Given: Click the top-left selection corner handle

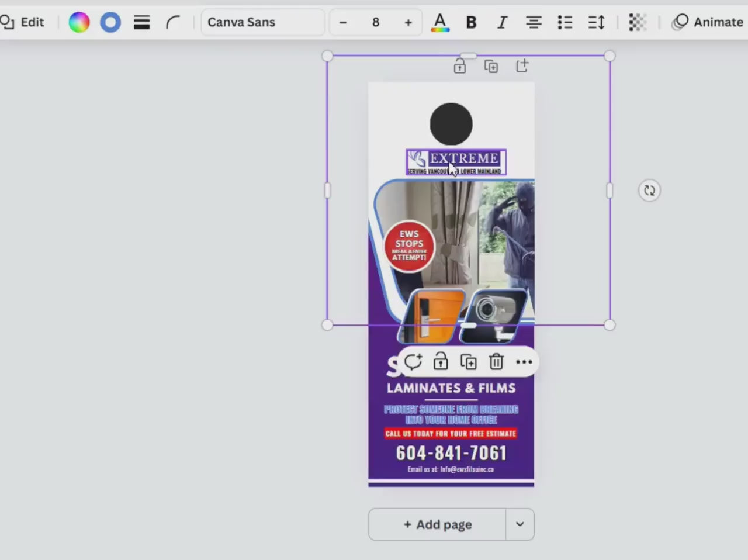Looking at the screenshot, I should pos(327,56).
